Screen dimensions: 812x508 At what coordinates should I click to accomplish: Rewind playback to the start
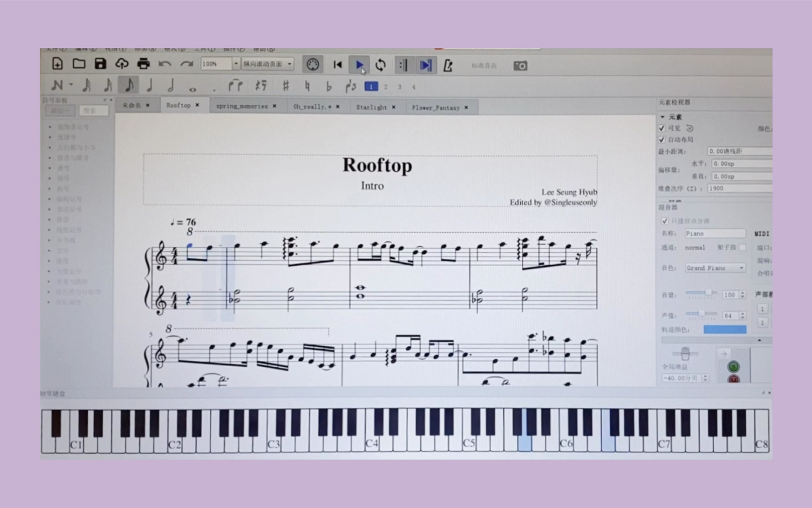click(338, 65)
